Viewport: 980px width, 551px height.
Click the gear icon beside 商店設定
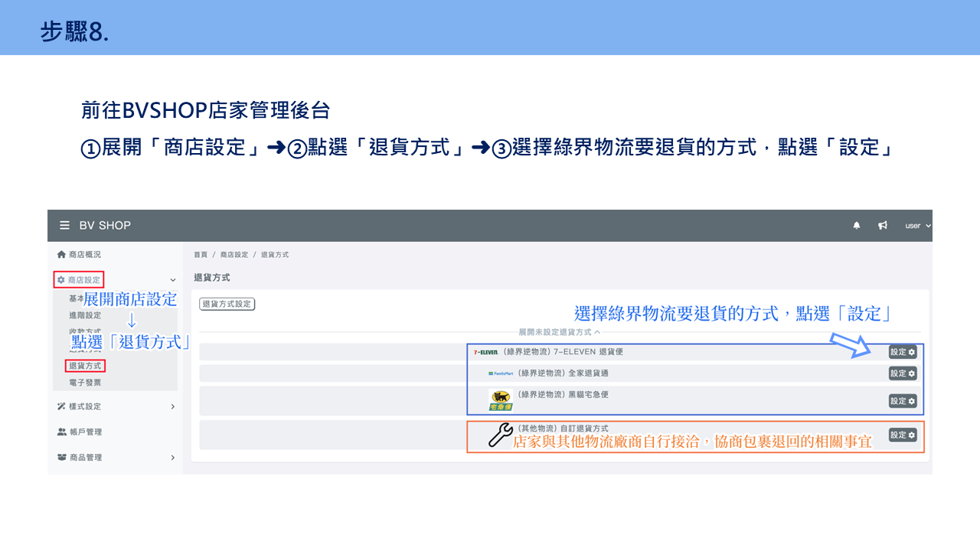[x=61, y=280]
